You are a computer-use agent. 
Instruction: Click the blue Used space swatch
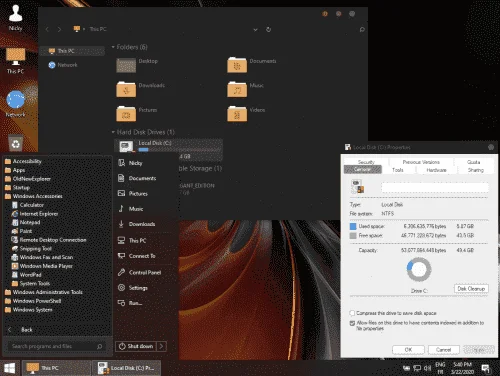tap(353, 226)
